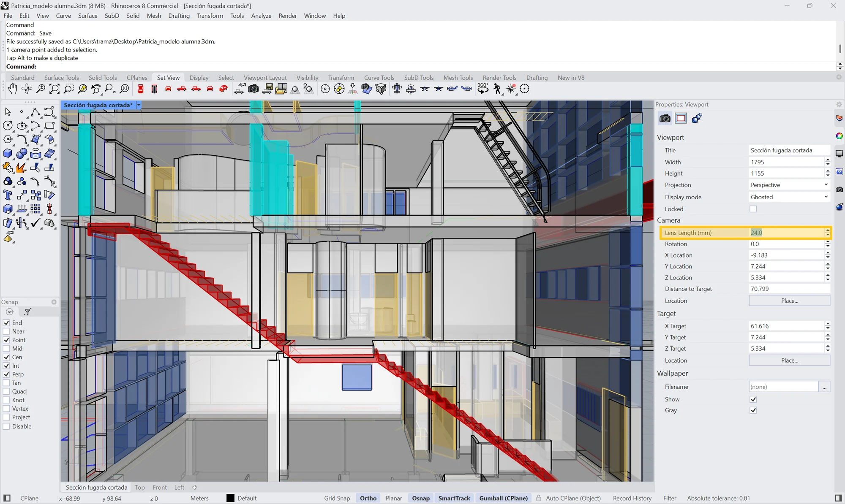Click the camera Location Place button
Viewport: 845px width, 504px height.
789,301
